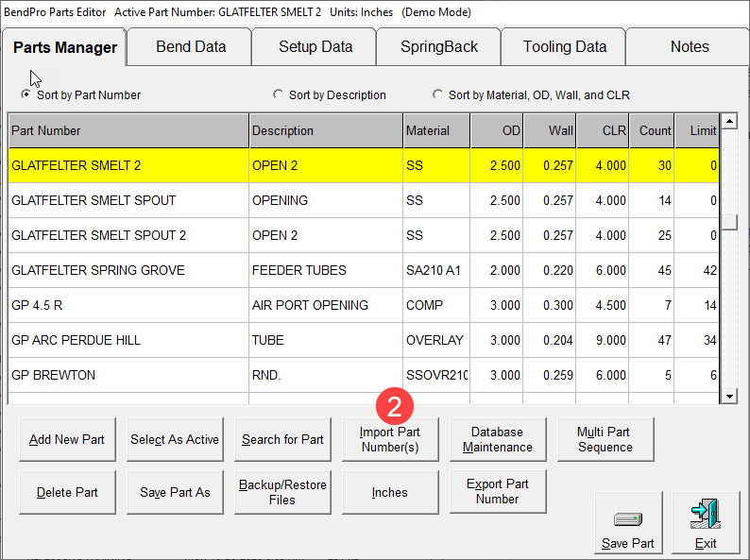The width and height of the screenshot is (750, 560).
Task: Click the Select As Active button
Action: 175,439
